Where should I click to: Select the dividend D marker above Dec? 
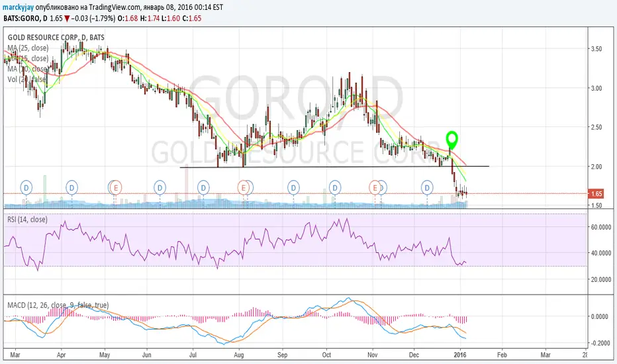point(428,188)
